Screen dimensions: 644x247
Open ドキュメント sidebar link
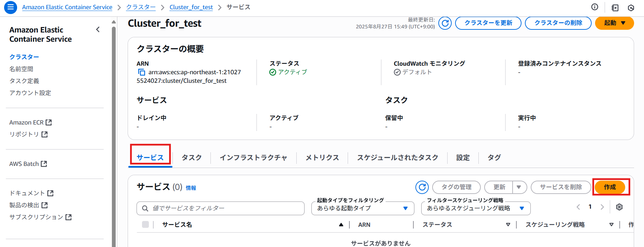31,193
